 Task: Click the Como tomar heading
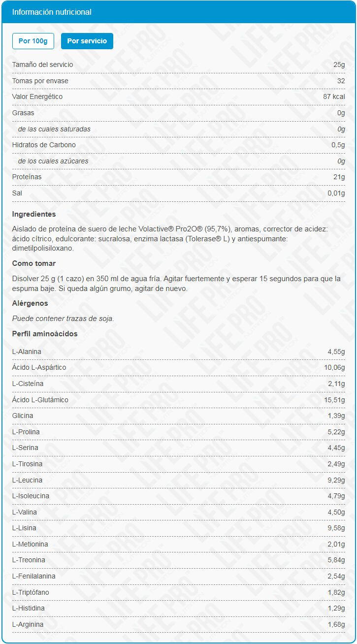[x=34, y=263]
